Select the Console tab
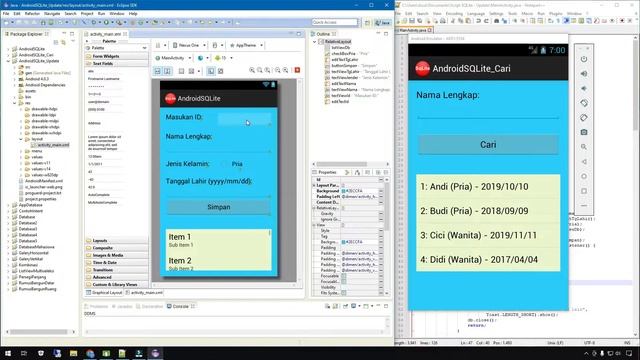This screenshot has width=640, height=360. 180,306
